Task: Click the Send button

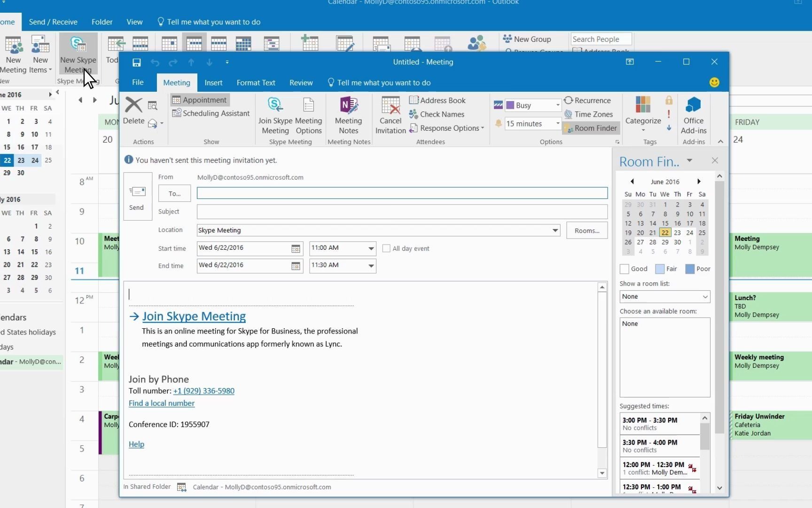Action: [137, 197]
